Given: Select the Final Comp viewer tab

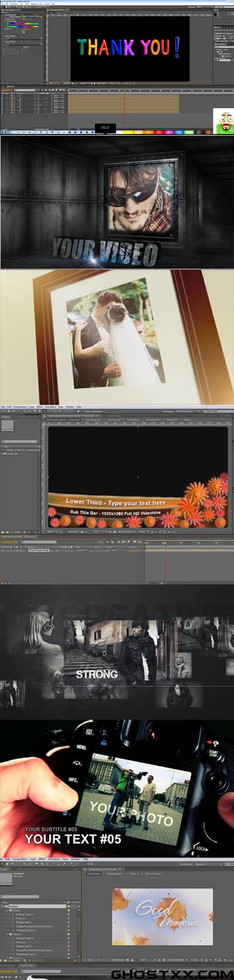Looking at the screenshot, I should pos(94,874).
